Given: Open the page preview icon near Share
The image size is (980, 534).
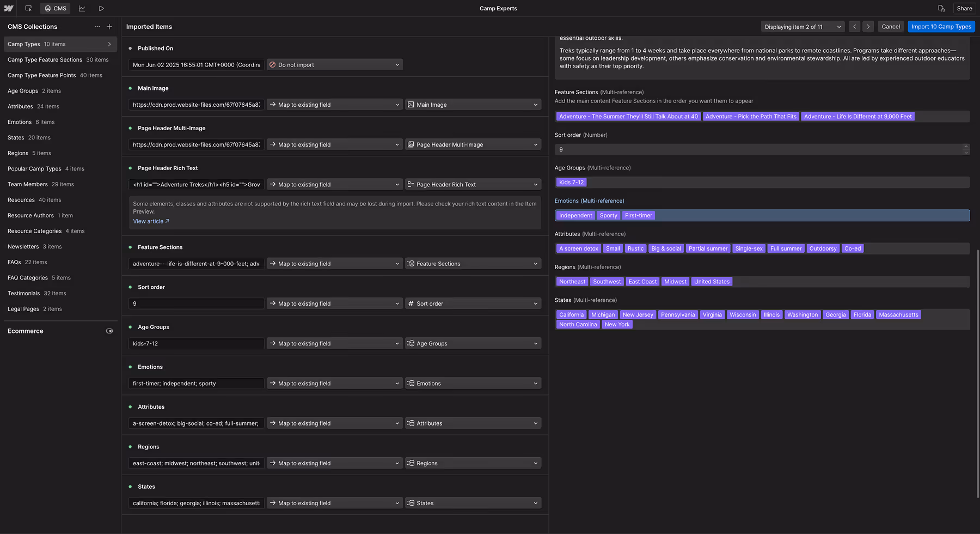Looking at the screenshot, I should (x=941, y=8).
